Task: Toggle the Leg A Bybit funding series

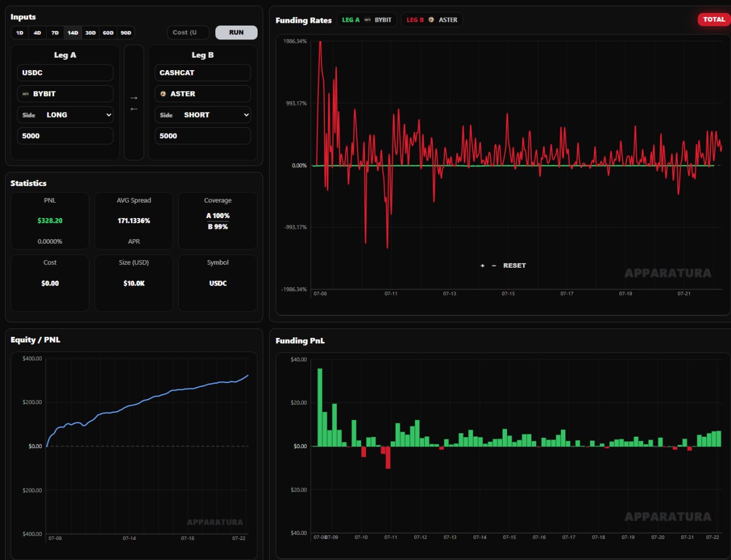Action: [367, 19]
